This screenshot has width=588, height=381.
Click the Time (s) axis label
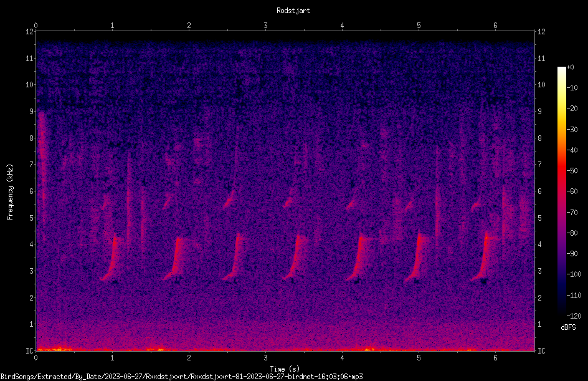[x=285, y=369]
